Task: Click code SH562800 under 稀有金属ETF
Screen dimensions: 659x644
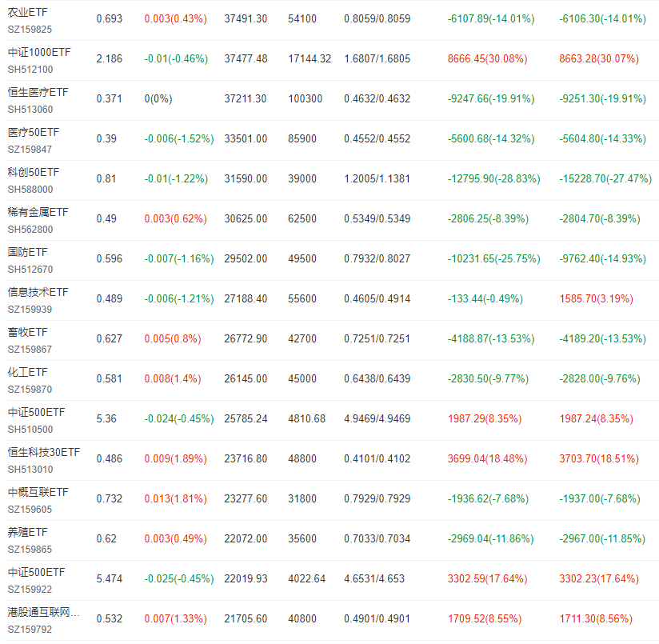Action: pyautogui.click(x=30, y=230)
